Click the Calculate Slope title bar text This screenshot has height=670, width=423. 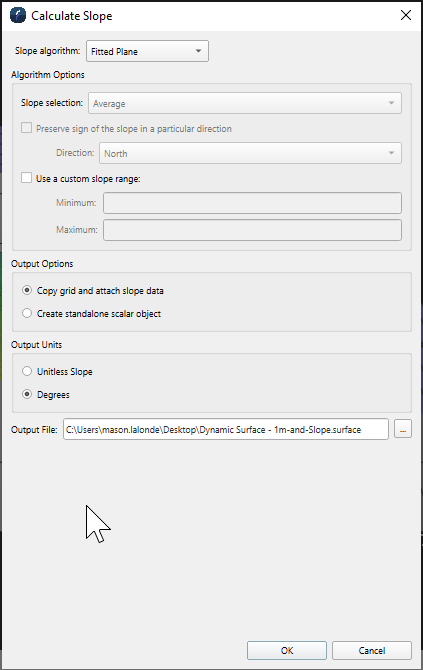[72, 16]
